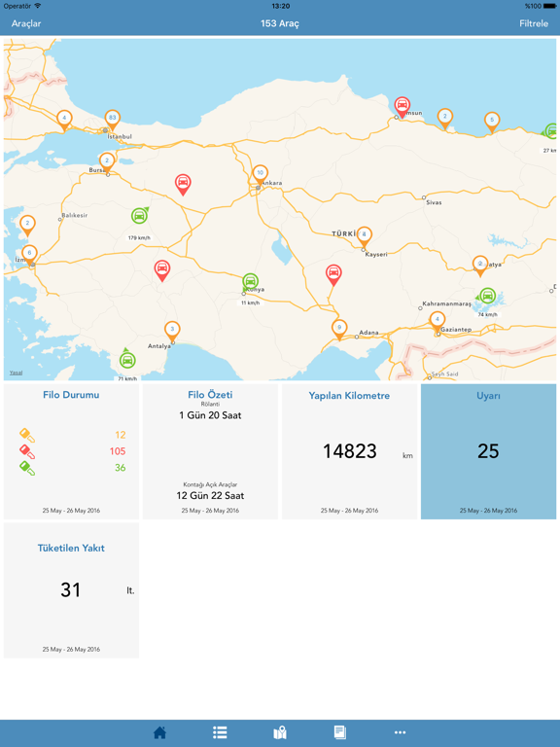Screen dimensions: 560x747
Task: Open the Filo Özeti card
Action: (x=210, y=451)
